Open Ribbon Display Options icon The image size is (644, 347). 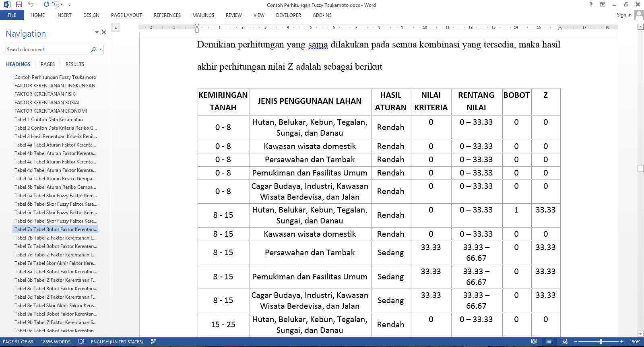pos(603,4)
